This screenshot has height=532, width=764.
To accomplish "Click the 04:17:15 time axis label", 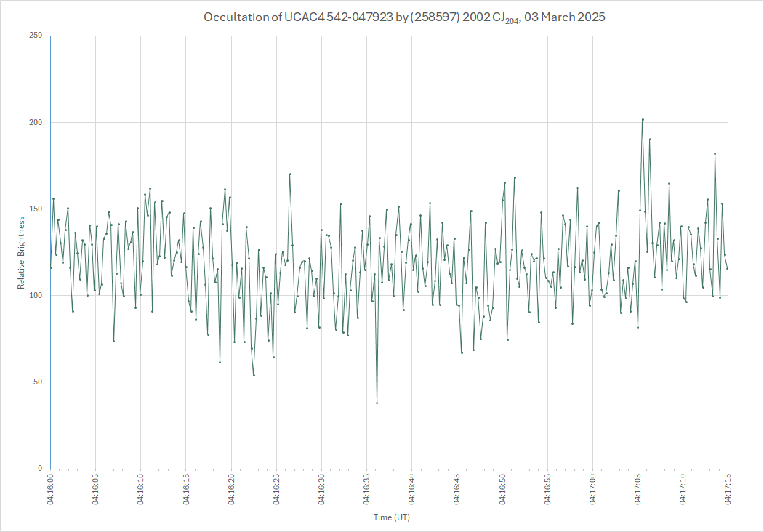I will [x=728, y=489].
